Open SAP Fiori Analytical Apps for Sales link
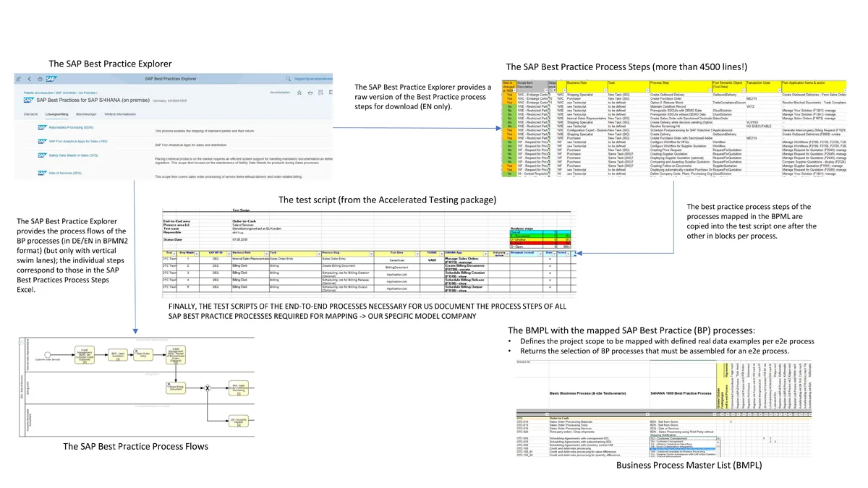The width and height of the screenshot is (868, 488). [78, 141]
